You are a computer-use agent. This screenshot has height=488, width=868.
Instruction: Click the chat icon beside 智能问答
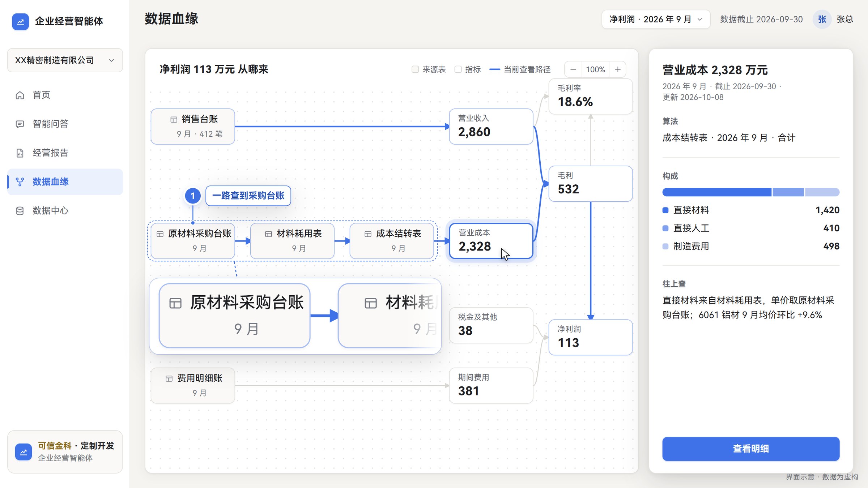[20, 124]
